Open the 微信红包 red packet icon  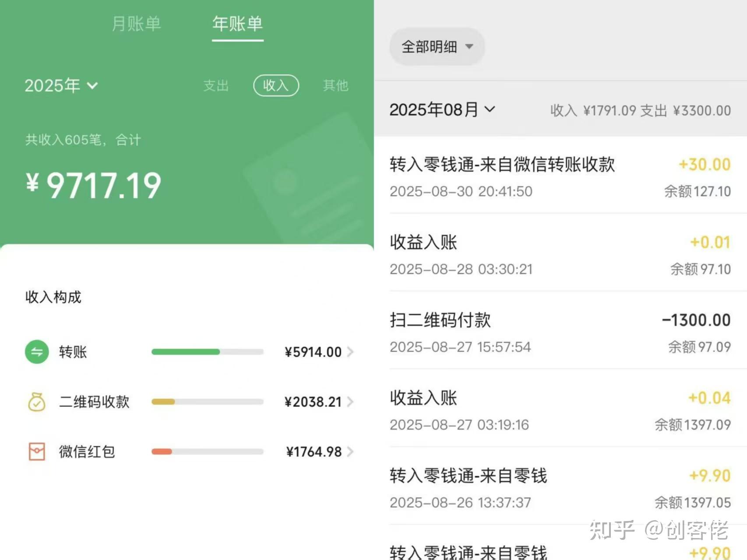37,452
